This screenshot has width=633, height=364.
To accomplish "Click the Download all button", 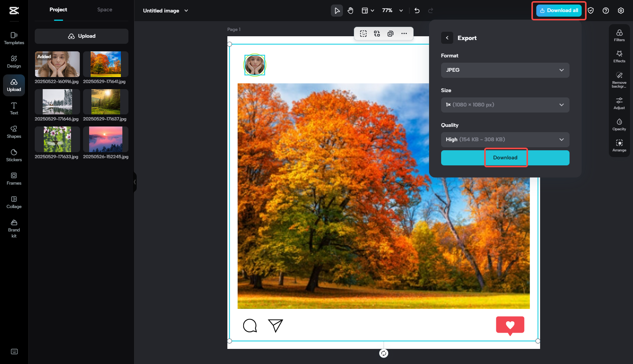I will (x=559, y=11).
